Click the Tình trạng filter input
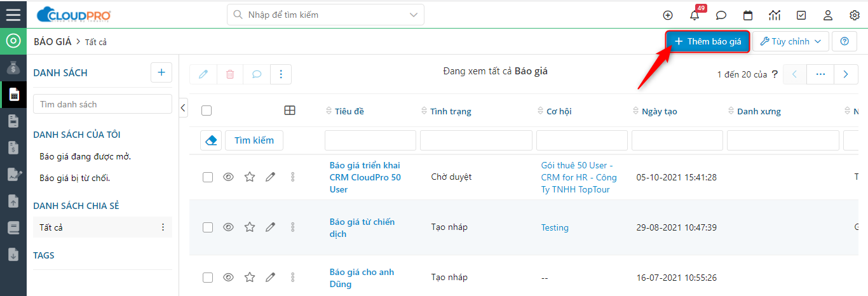Image resolution: width=868 pixels, height=296 pixels. (x=476, y=140)
